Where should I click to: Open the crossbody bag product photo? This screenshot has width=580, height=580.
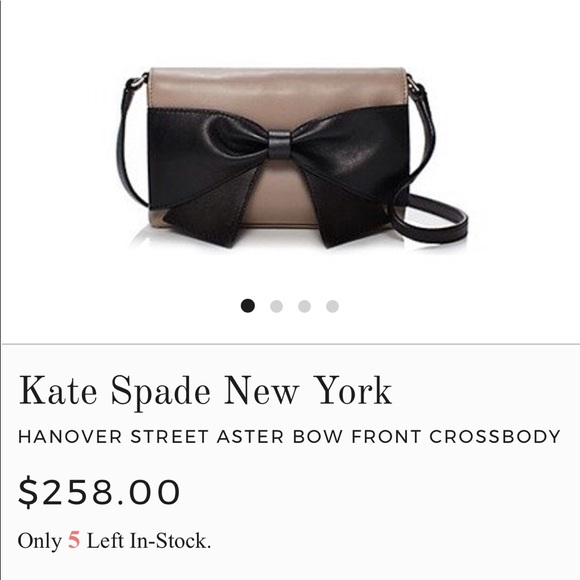click(x=292, y=158)
